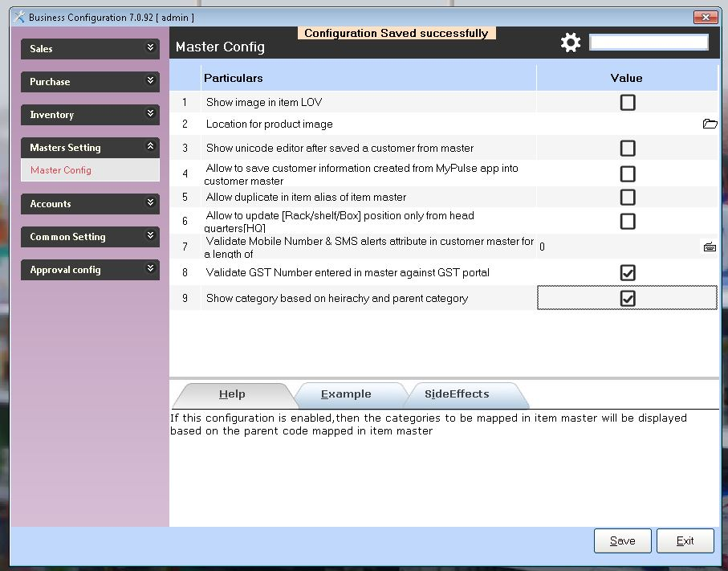Click the Approval config section label
The width and height of the screenshot is (728, 571).
click(x=65, y=270)
